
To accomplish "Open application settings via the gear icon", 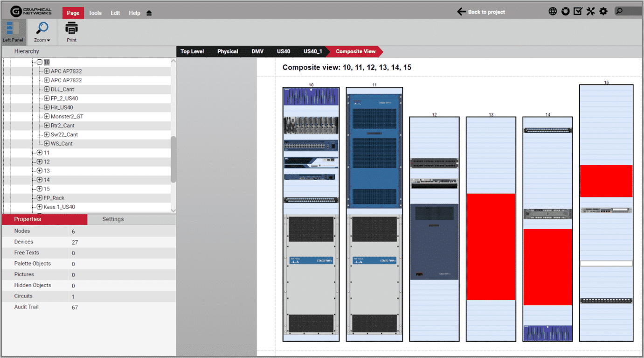I will coord(603,11).
